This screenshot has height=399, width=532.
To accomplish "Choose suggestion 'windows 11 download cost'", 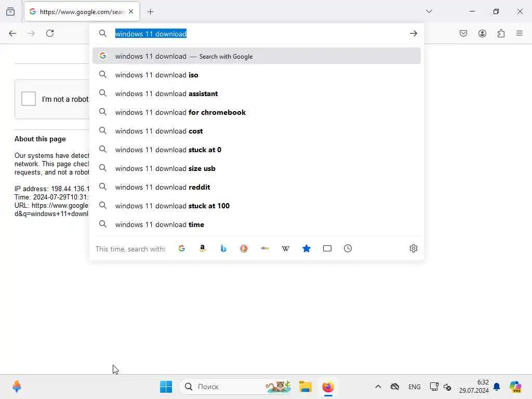I will pos(257,130).
